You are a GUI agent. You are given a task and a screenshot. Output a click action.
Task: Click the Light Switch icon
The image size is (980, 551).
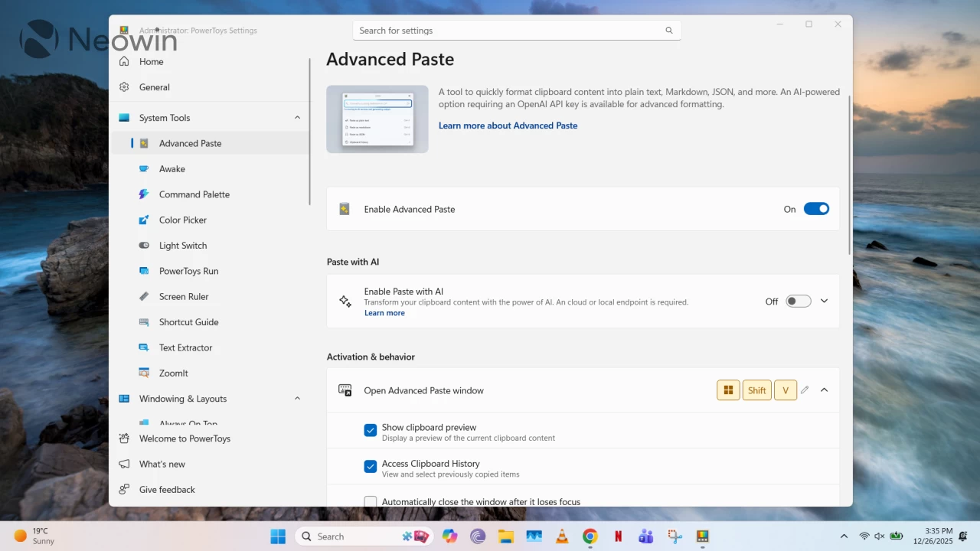pyautogui.click(x=144, y=246)
